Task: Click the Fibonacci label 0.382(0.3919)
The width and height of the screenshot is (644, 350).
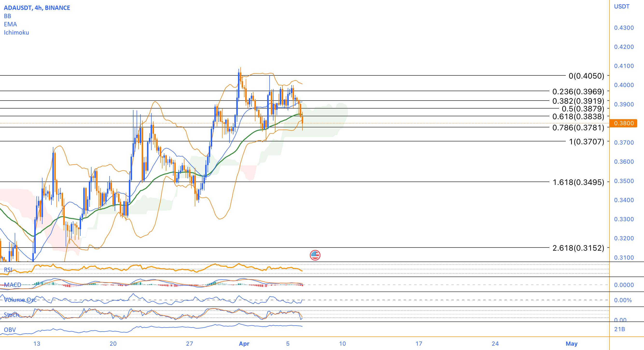Action: [578, 101]
